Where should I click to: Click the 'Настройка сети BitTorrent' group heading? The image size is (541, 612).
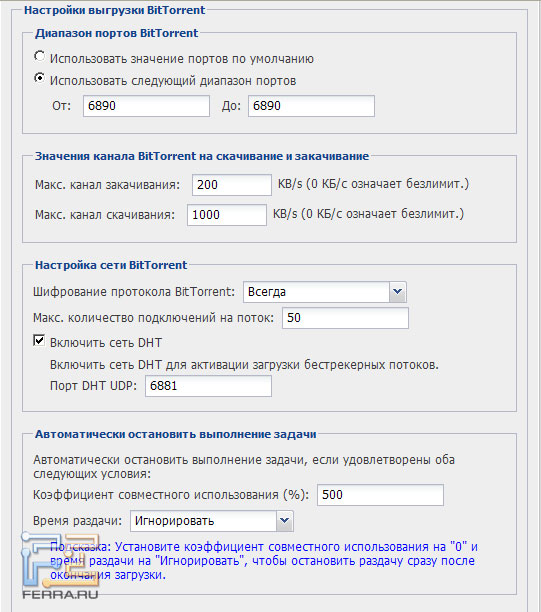[111, 265]
